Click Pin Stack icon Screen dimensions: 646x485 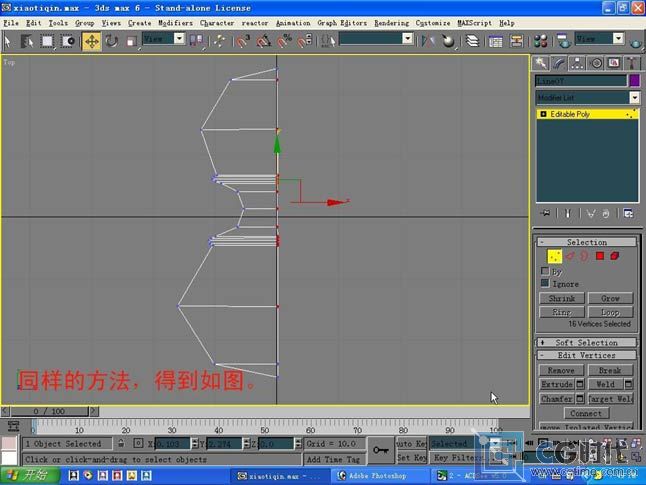pyautogui.click(x=545, y=213)
